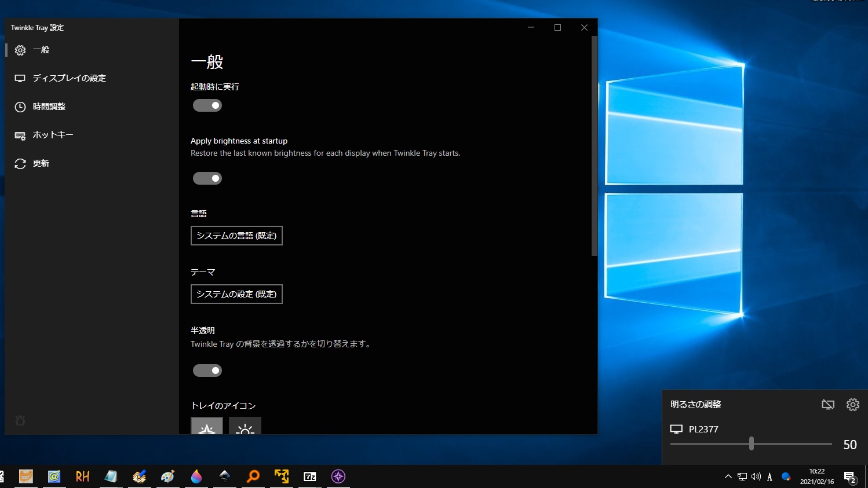868x488 pixels.
Task: Go to the 更新 updates section
Action: (x=92, y=163)
